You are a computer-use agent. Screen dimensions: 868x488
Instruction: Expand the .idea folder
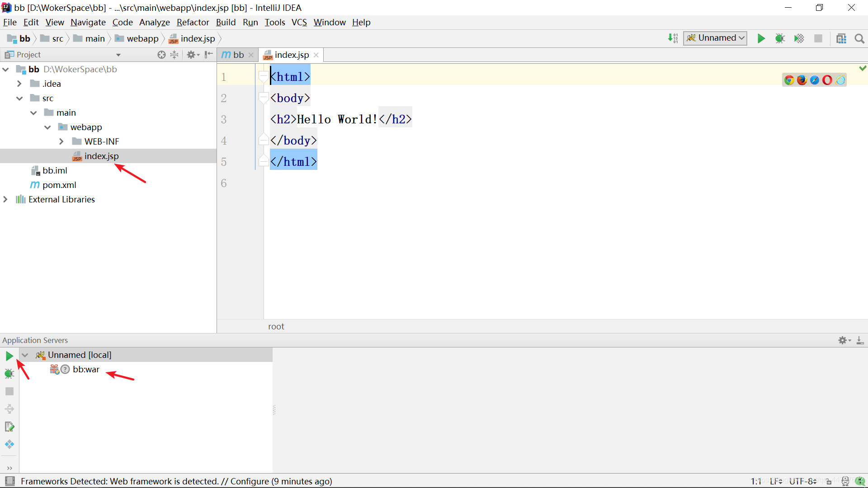pos(19,84)
